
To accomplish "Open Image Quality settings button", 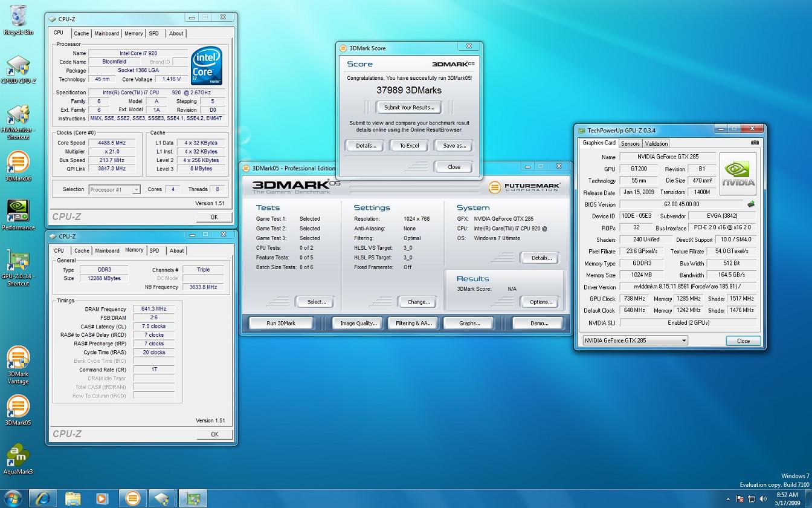I will (358, 323).
